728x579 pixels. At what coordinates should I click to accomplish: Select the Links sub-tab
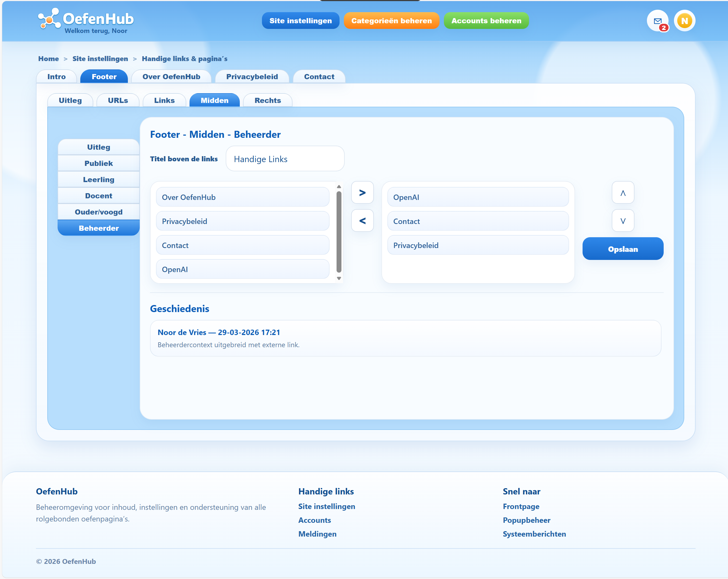point(164,100)
